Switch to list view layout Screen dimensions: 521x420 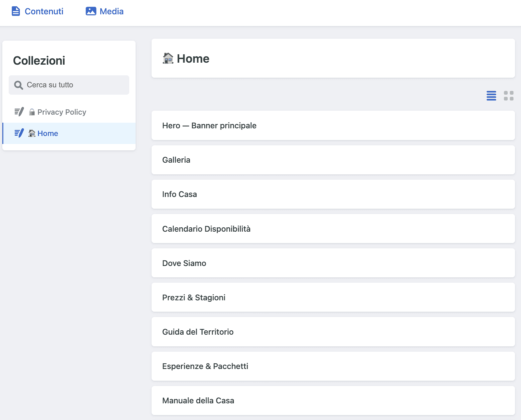coord(491,96)
